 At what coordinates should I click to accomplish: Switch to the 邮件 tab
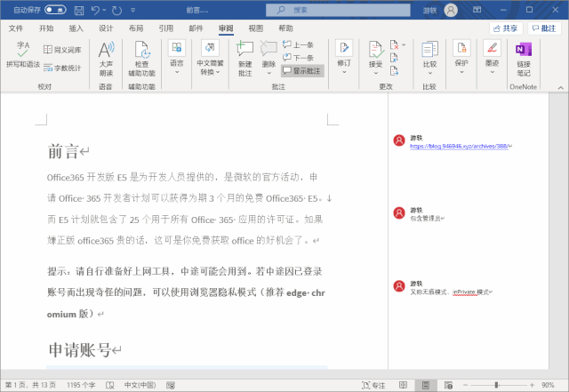coord(196,28)
